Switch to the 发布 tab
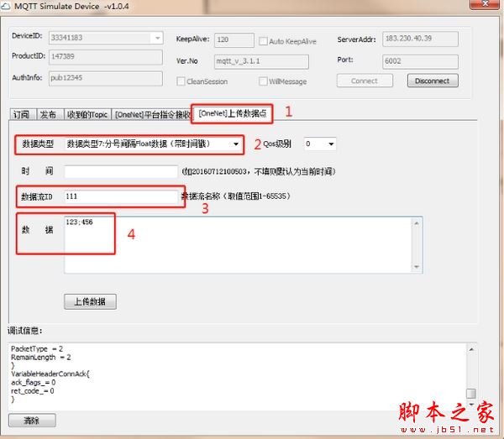Image resolution: width=504 pixels, height=439 pixels. (49, 114)
